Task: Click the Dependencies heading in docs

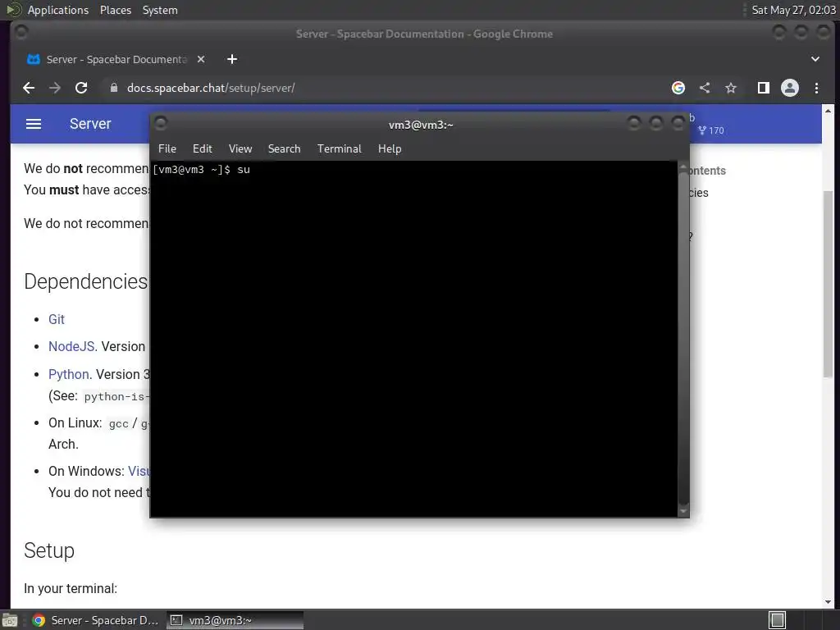Action: coord(85,281)
